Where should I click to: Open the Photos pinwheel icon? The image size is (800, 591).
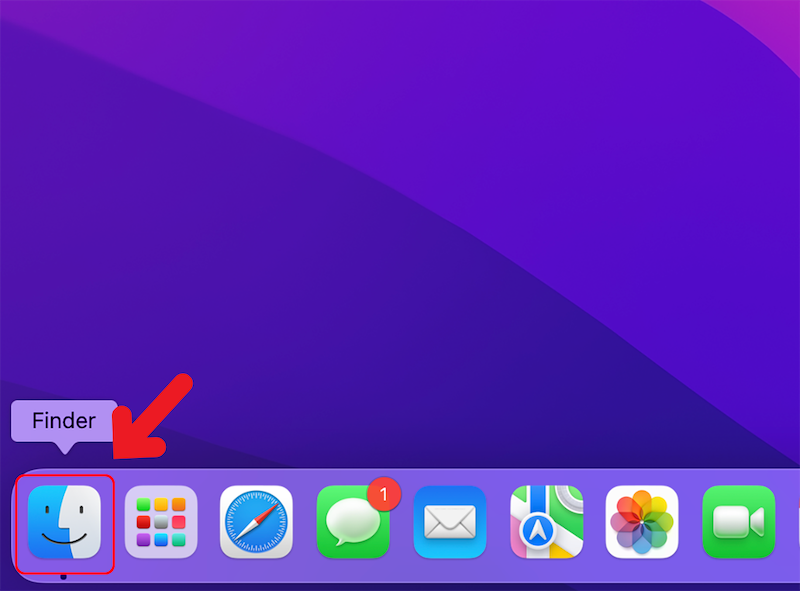click(x=642, y=522)
